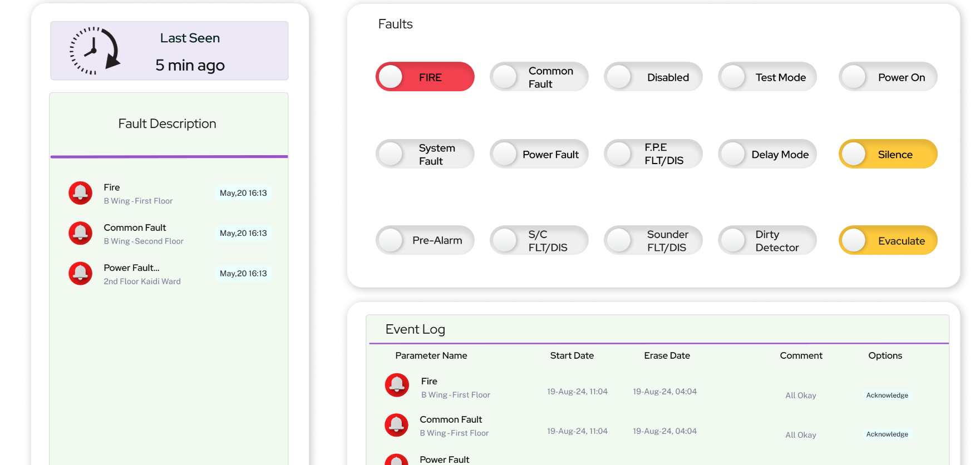Screen dimensions: 980x465
Task: Toggle the Dirty Detector switch
Action: 767,240
